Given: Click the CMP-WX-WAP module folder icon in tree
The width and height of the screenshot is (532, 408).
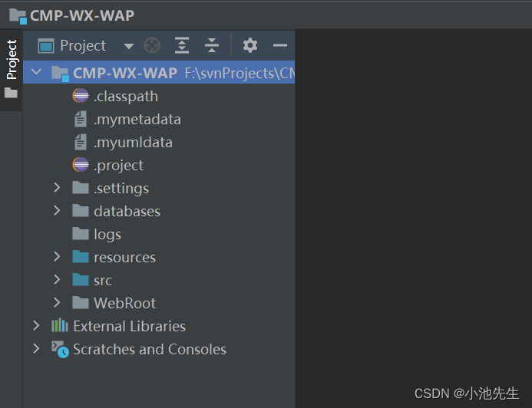Looking at the screenshot, I should coord(60,73).
